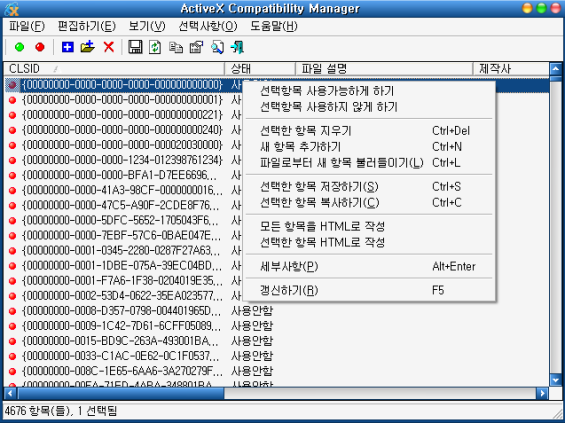
Task: Choose 갱신하기(R) from context menu
Action: (x=369, y=290)
